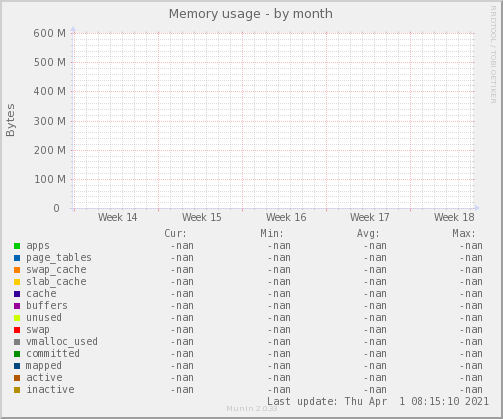Click the buffers row Max value

pos(471,306)
